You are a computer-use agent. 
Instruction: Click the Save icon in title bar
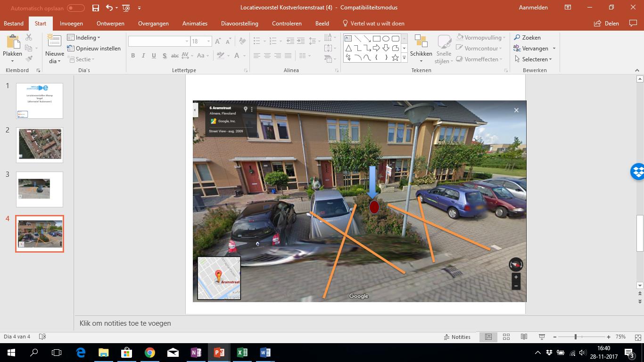coord(96,8)
